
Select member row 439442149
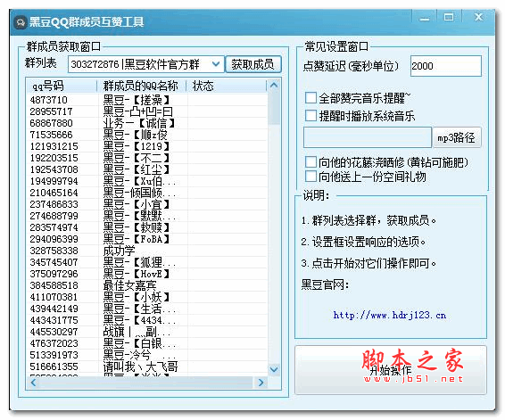[147, 309]
